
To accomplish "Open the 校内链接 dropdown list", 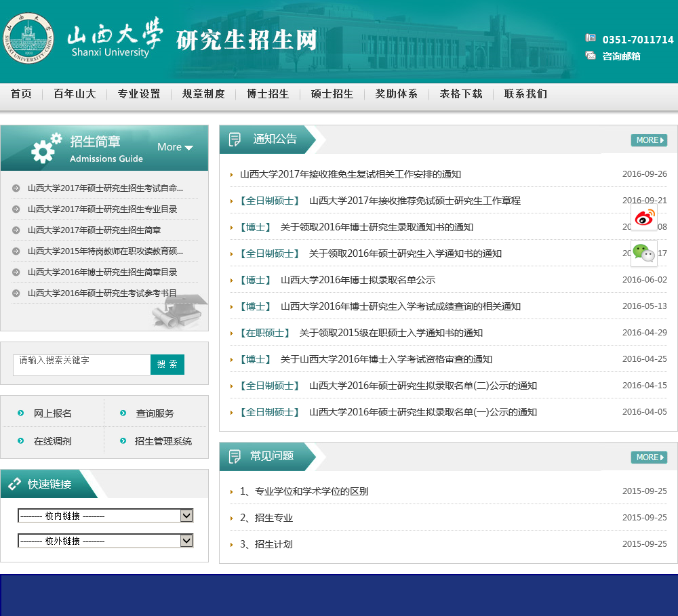I will coord(186,516).
